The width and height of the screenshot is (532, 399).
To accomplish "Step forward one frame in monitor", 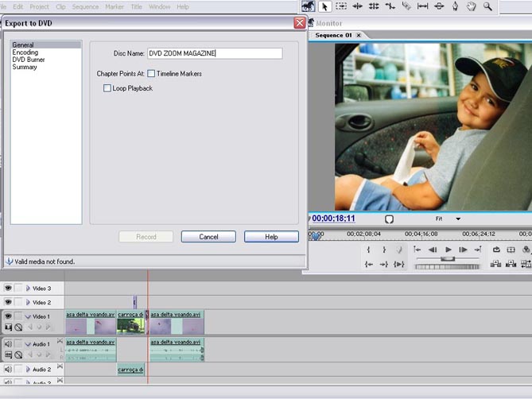I will [x=464, y=250].
